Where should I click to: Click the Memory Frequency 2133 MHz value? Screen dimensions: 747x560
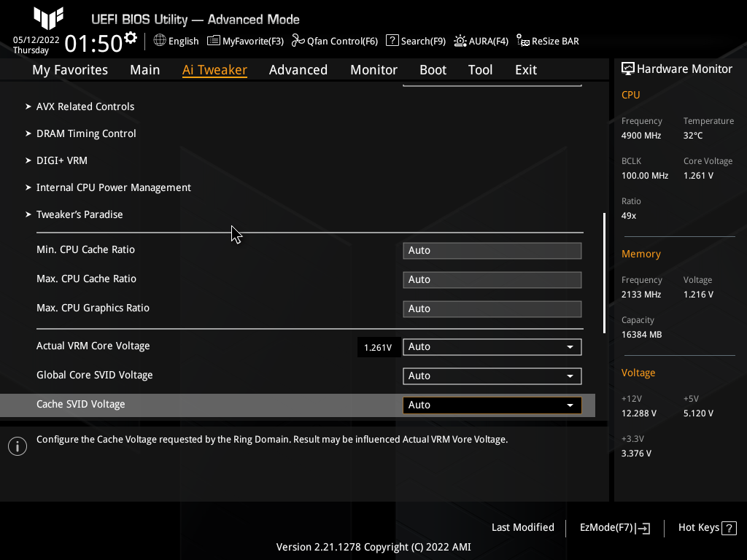[640, 295]
